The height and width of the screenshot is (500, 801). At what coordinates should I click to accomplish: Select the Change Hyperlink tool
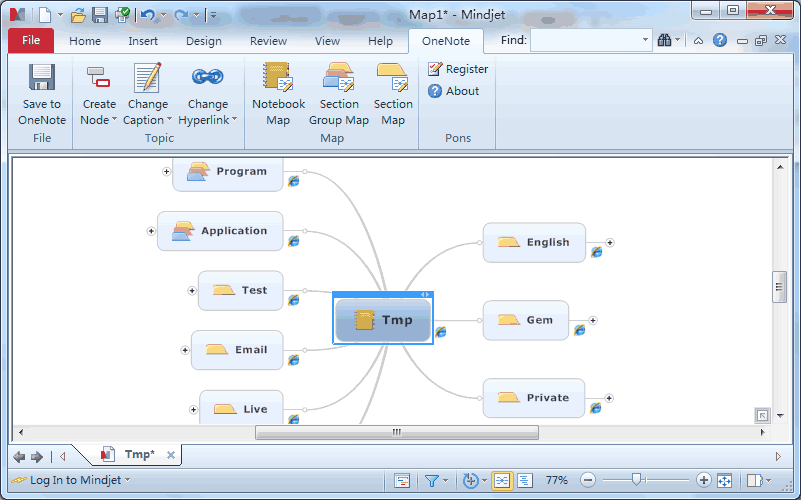pyautogui.click(x=207, y=95)
